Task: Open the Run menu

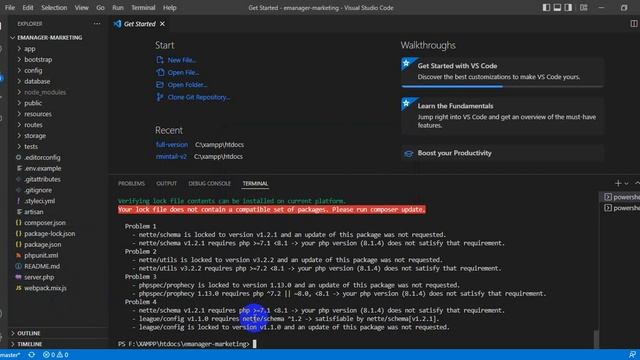Action: pyautogui.click(x=118, y=8)
